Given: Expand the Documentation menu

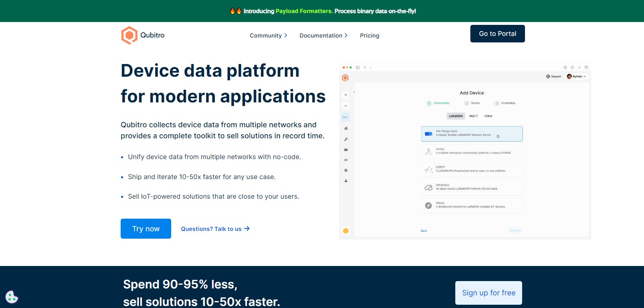Looking at the screenshot, I should click(324, 35).
